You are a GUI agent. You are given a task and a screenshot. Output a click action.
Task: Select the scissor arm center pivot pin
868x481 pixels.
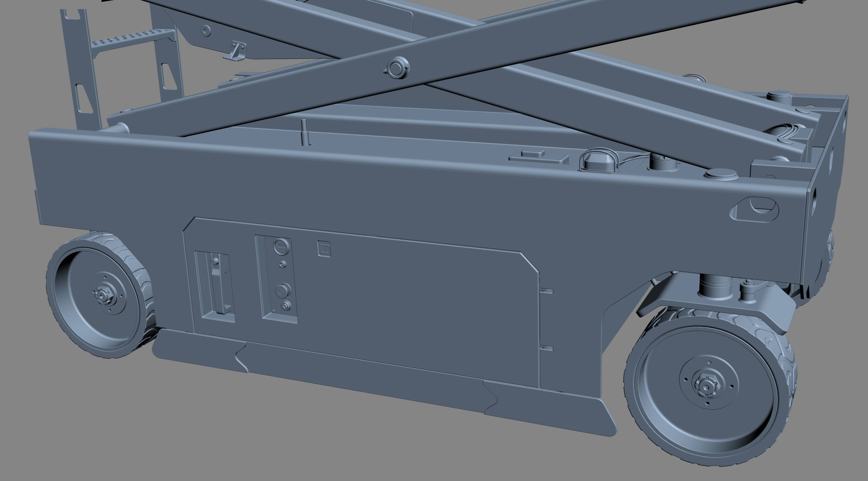point(396,68)
